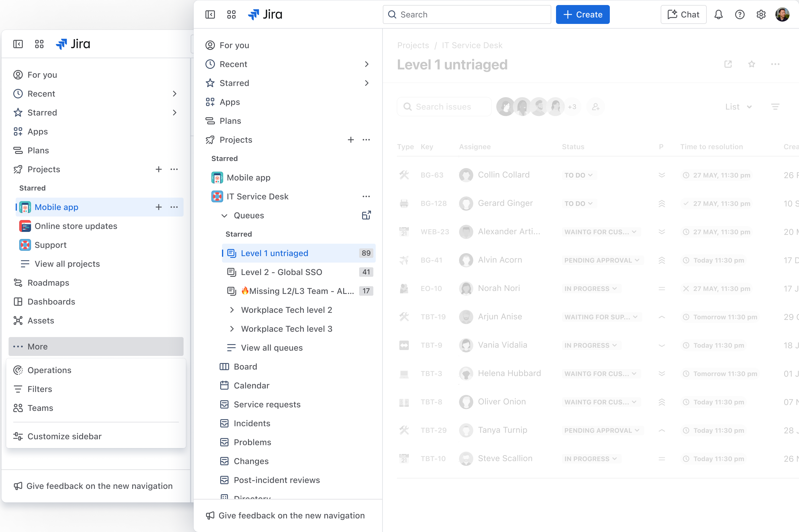Image resolution: width=799 pixels, height=532 pixels.
Task: Add project in left panel Projects row
Action: pyautogui.click(x=158, y=169)
